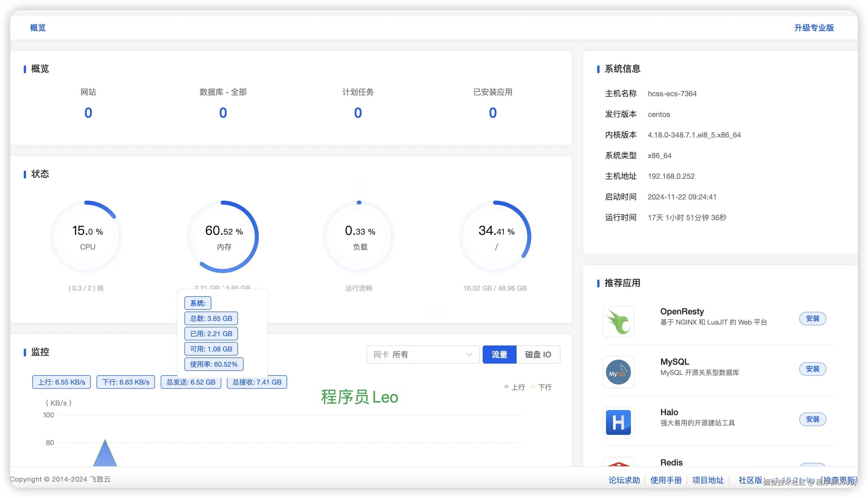Viewport: 868px width, 498px height.
Task: Toggle the 上行 series in chart legend
Action: point(514,387)
